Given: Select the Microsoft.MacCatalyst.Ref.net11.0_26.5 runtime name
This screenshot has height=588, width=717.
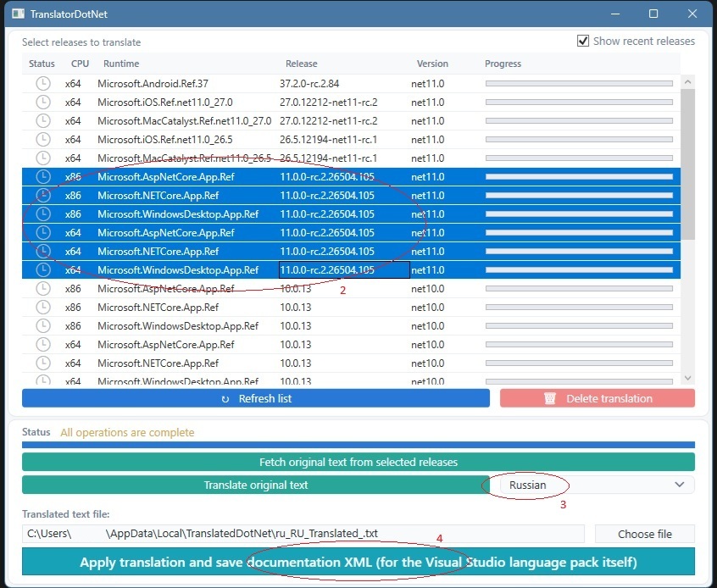Looking at the screenshot, I should pyautogui.click(x=184, y=158).
